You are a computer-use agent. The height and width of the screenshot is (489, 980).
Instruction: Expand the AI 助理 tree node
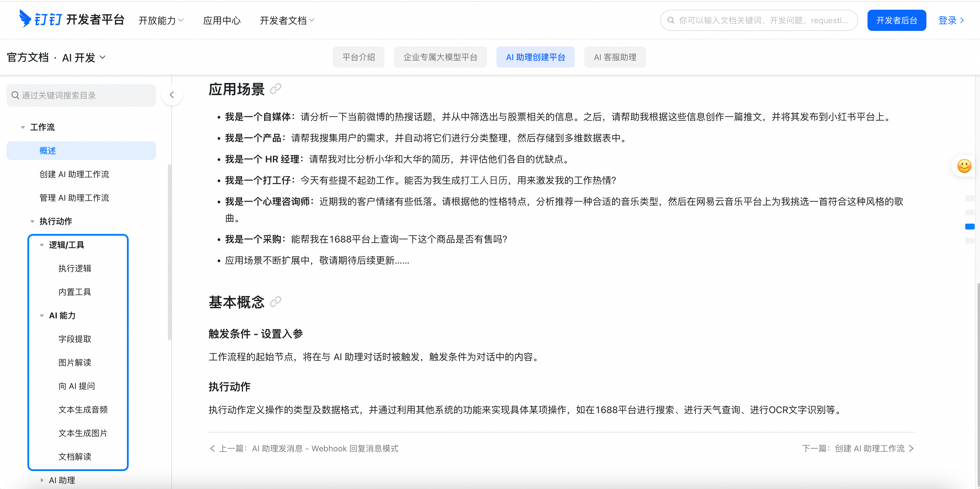point(42,480)
